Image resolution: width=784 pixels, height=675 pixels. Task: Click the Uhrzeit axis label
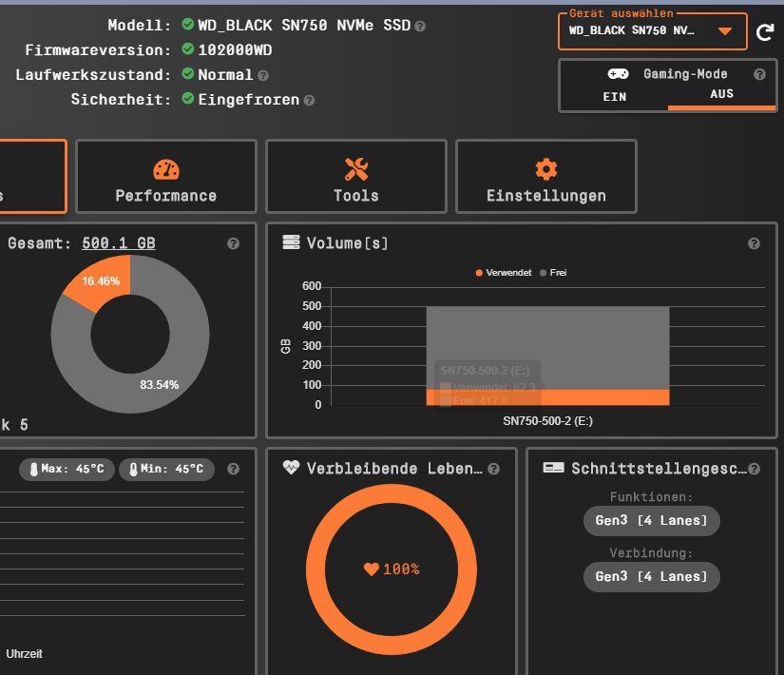pyautogui.click(x=24, y=654)
